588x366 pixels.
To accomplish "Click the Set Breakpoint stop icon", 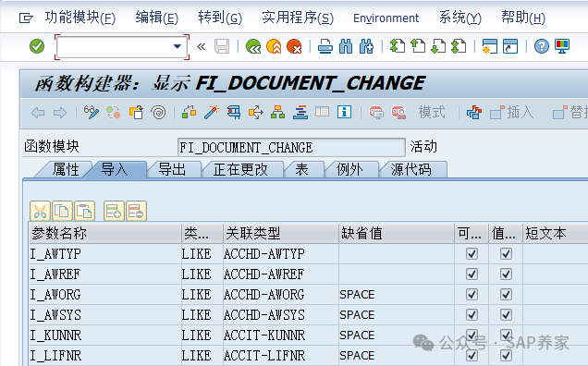I will 376,112.
